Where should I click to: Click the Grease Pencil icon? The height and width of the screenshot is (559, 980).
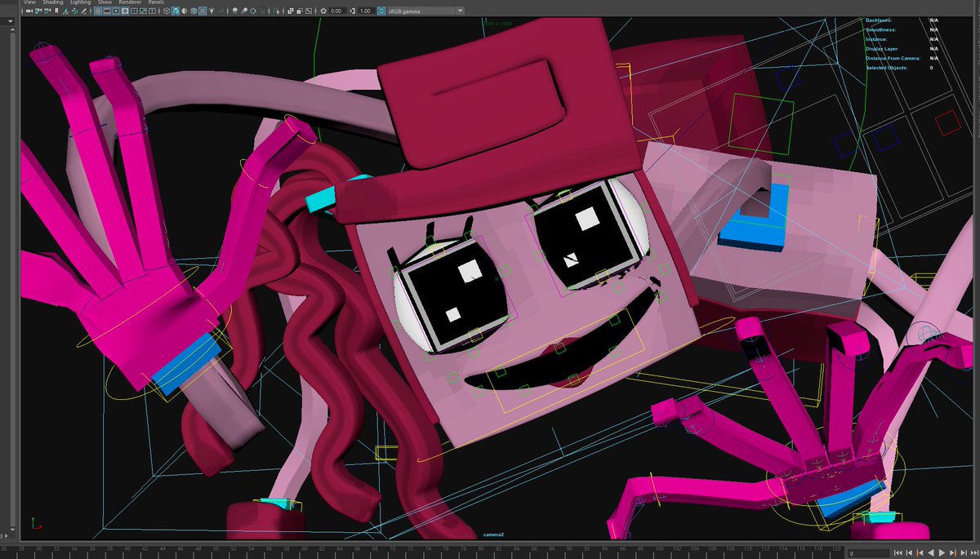tap(84, 11)
